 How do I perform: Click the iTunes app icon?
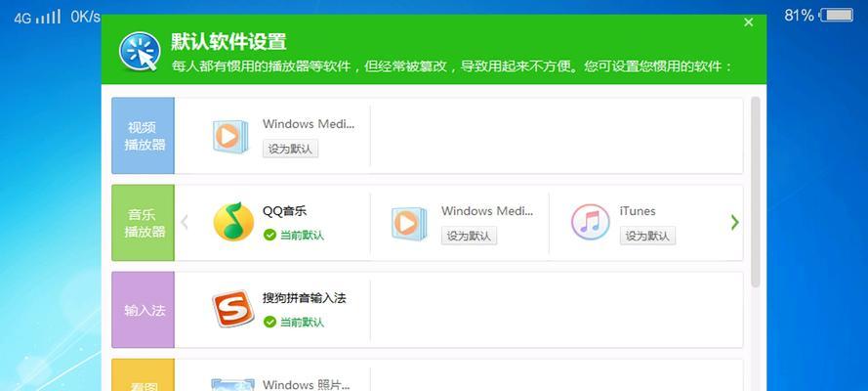(590, 222)
